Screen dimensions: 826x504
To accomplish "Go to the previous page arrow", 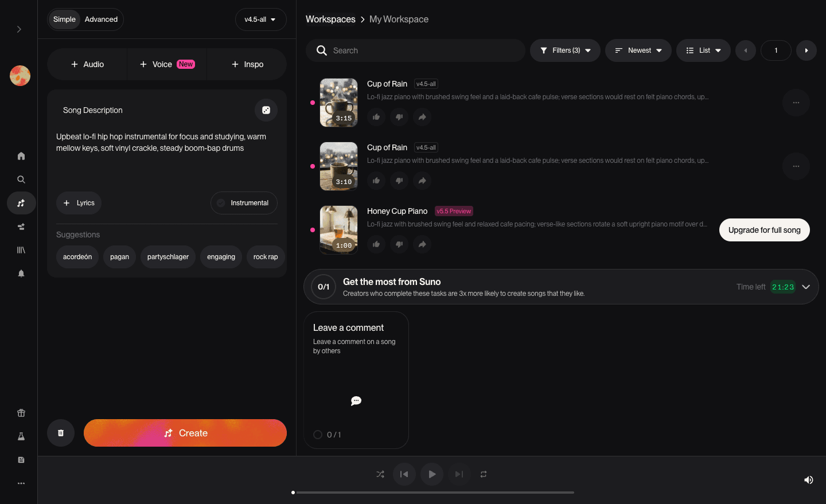I will 746,50.
